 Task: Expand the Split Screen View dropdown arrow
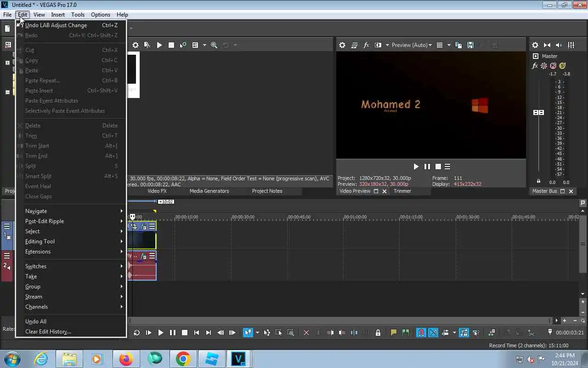tap(387, 45)
